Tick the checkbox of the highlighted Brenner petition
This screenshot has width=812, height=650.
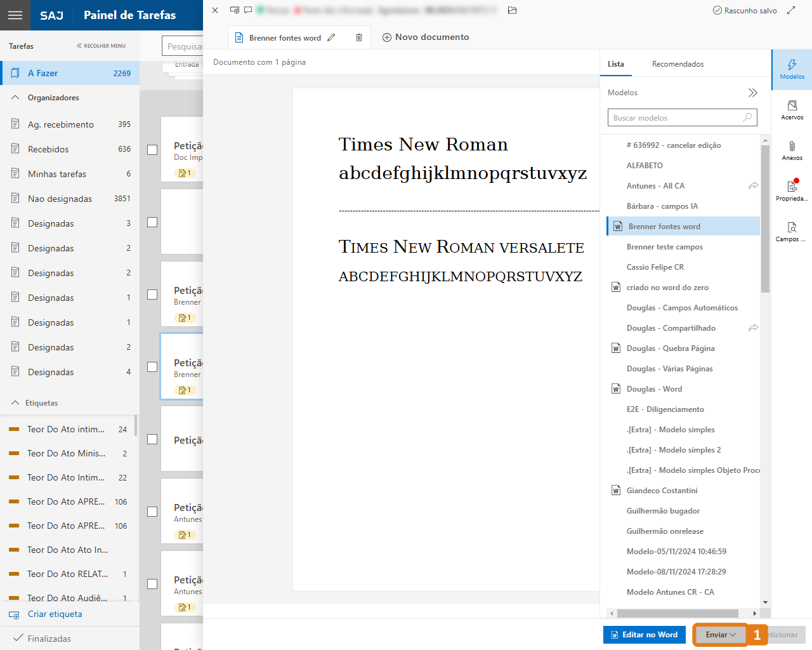152,367
